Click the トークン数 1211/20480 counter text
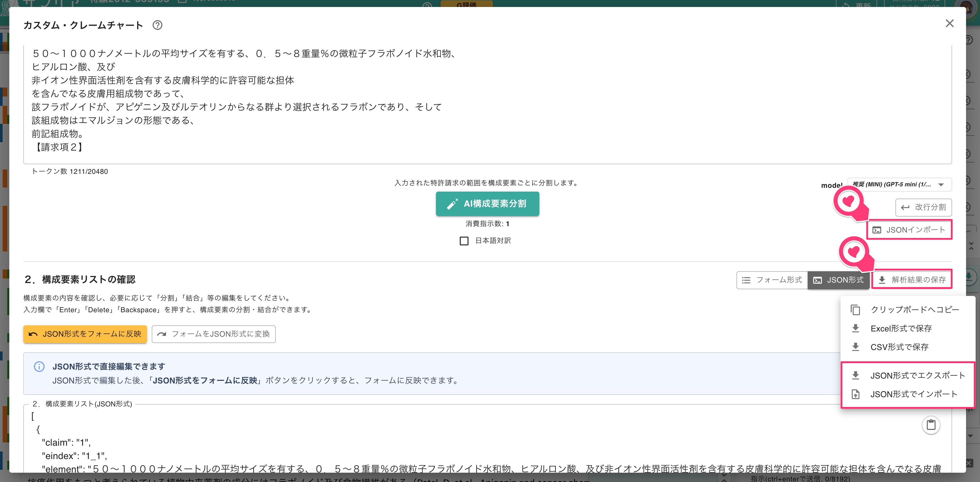 coord(70,172)
